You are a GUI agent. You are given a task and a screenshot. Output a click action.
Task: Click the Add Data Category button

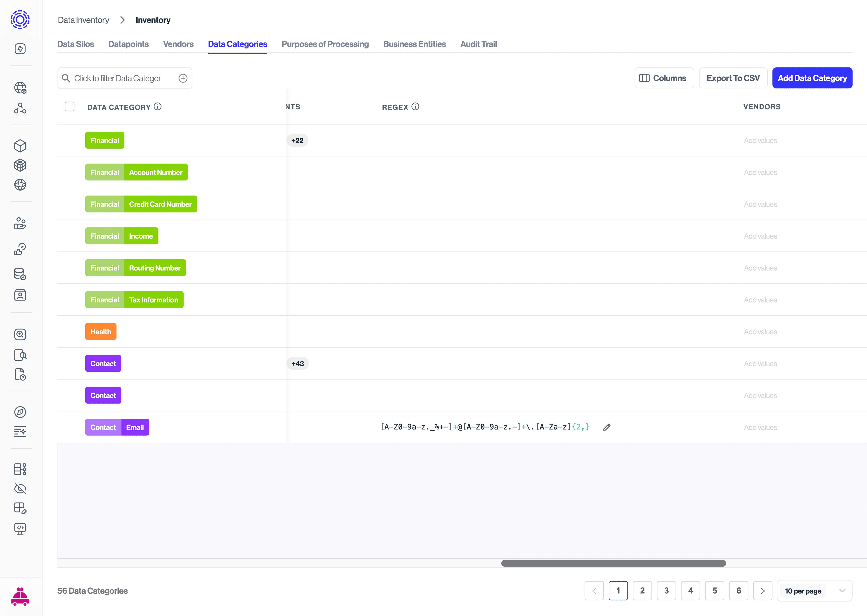812,78
